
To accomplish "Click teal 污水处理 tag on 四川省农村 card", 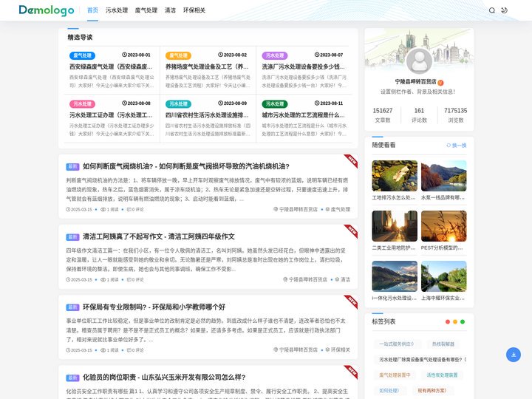I will (x=179, y=104).
